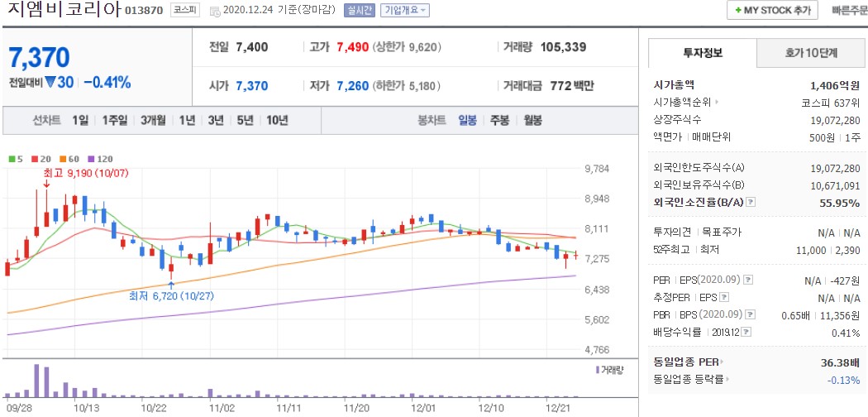Click the 전일 7,400 value
Screen dimensions: 868x417
(x=252, y=47)
